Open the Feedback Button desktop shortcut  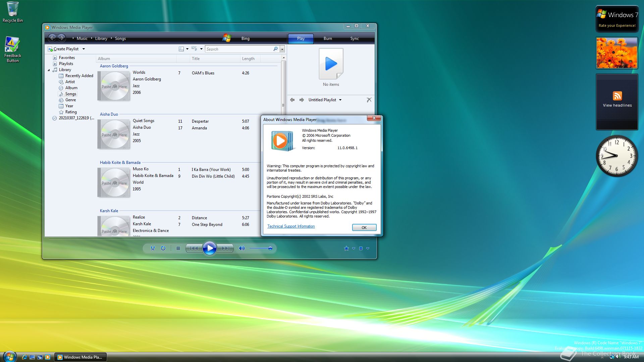tap(13, 49)
